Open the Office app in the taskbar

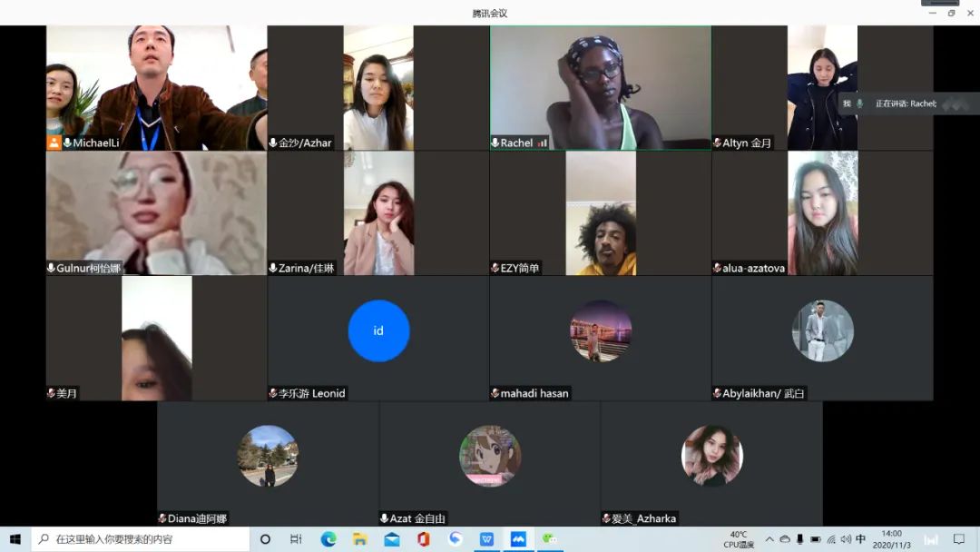424,539
